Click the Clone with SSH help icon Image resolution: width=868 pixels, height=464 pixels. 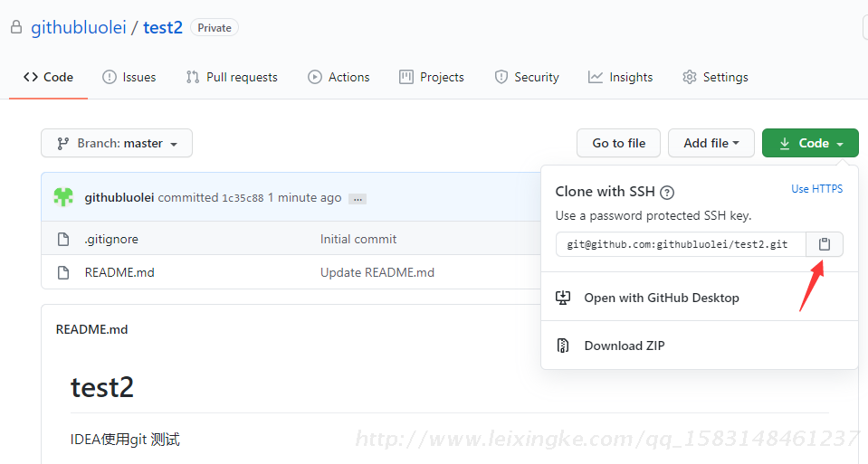667,193
